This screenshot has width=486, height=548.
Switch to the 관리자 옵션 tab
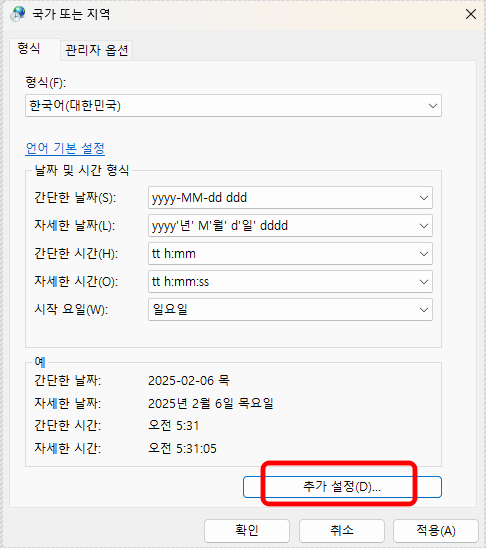coord(97,50)
